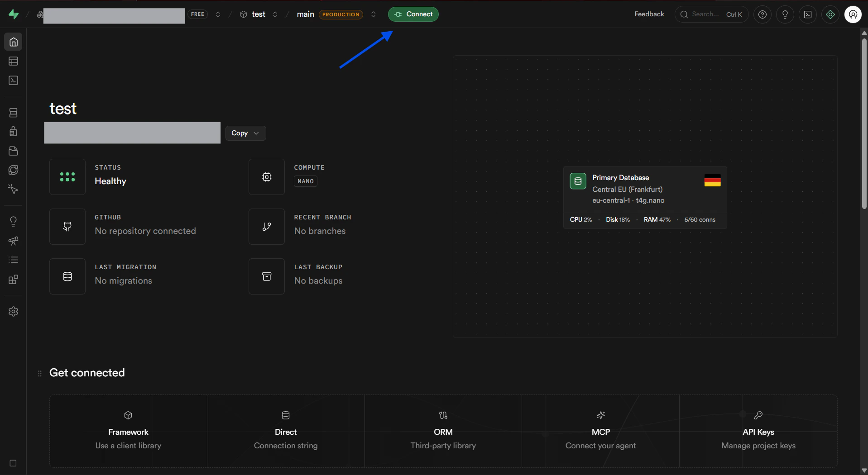Open the Database sidebar icon
868x475 pixels.
[x=14, y=113]
